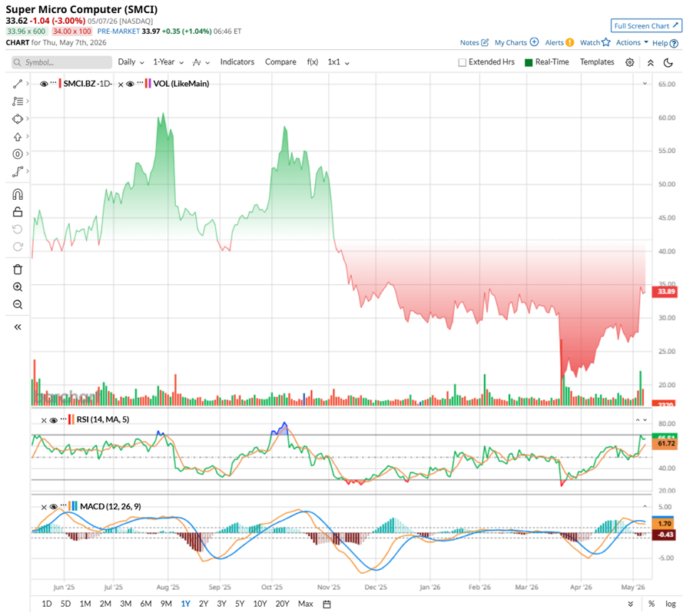693x616 pixels.
Task: Open the date range calendar icon
Action: [x=327, y=604]
